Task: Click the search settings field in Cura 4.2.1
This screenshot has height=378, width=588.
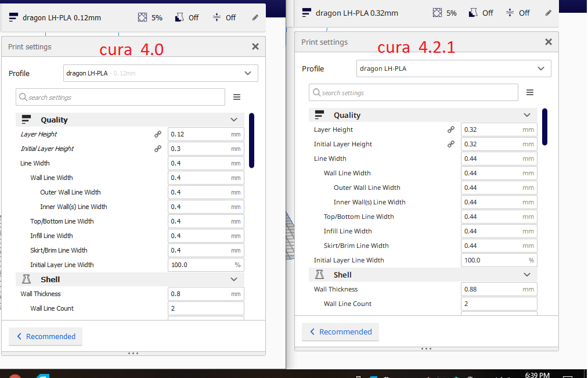Action: tap(413, 92)
